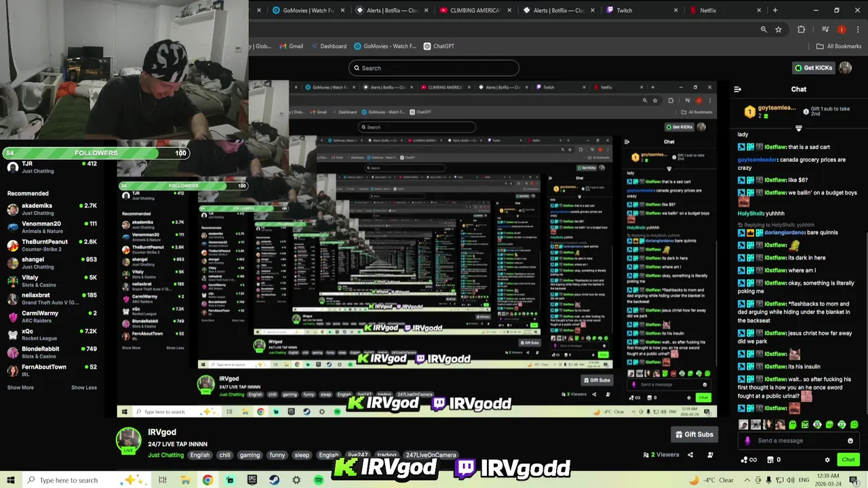
Task: Open the IRVgod streamer avatar
Action: (128, 440)
